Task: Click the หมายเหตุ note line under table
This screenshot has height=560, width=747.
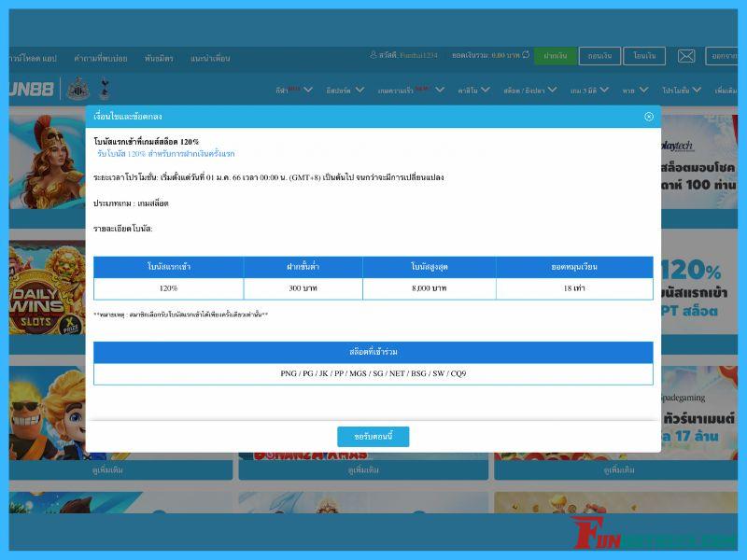Action: [x=181, y=315]
